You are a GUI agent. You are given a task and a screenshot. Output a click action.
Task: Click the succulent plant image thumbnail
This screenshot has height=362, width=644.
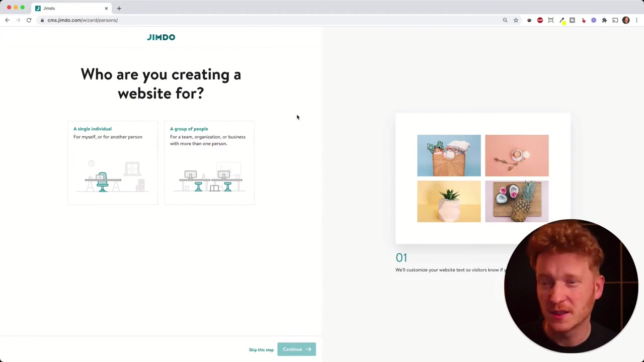(449, 201)
